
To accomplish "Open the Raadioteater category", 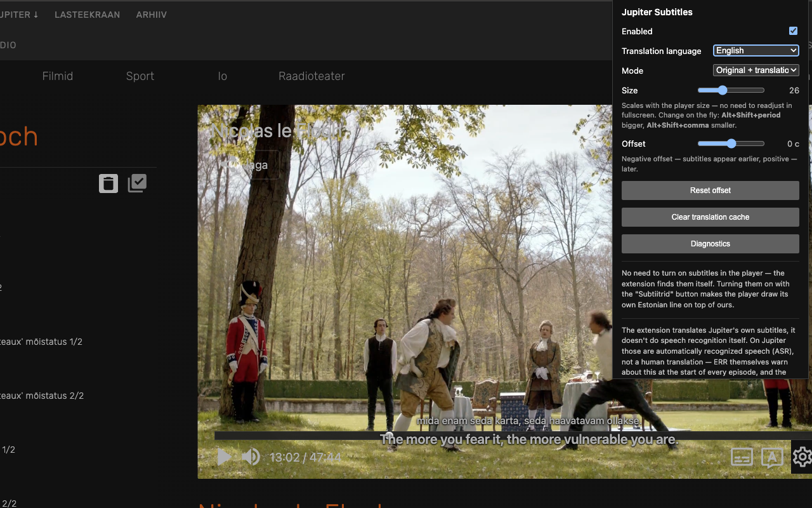I will click(311, 76).
